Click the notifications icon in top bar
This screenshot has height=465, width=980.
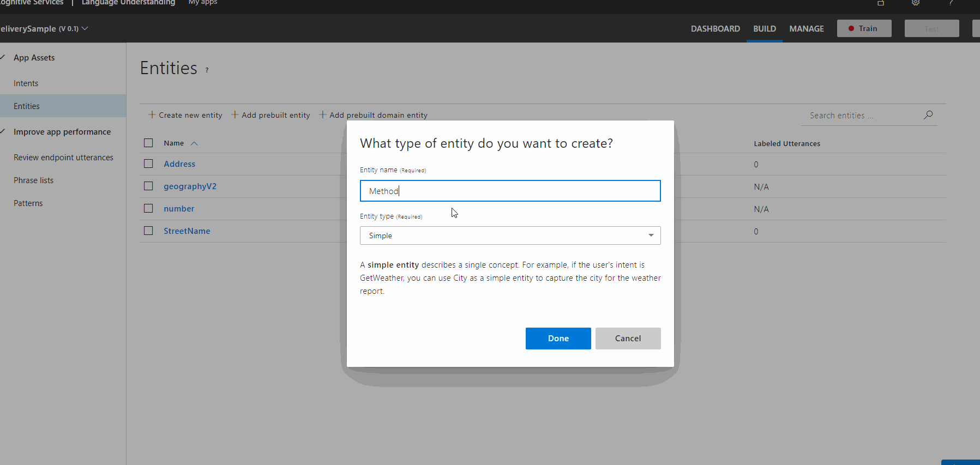880,3
